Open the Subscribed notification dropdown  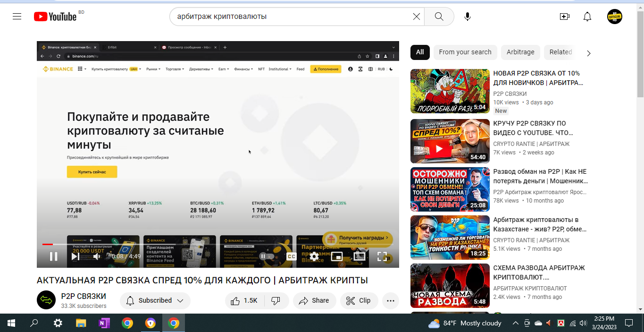pyautogui.click(x=155, y=300)
